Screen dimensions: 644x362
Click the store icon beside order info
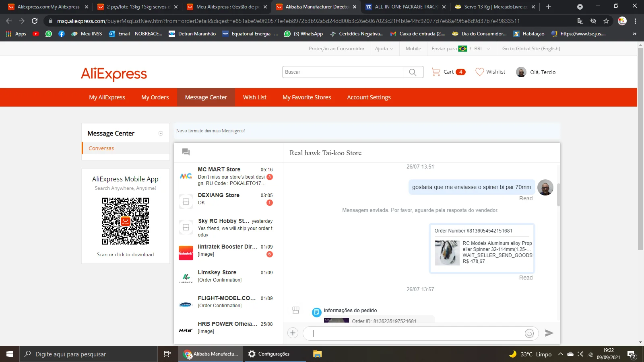(296, 310)
